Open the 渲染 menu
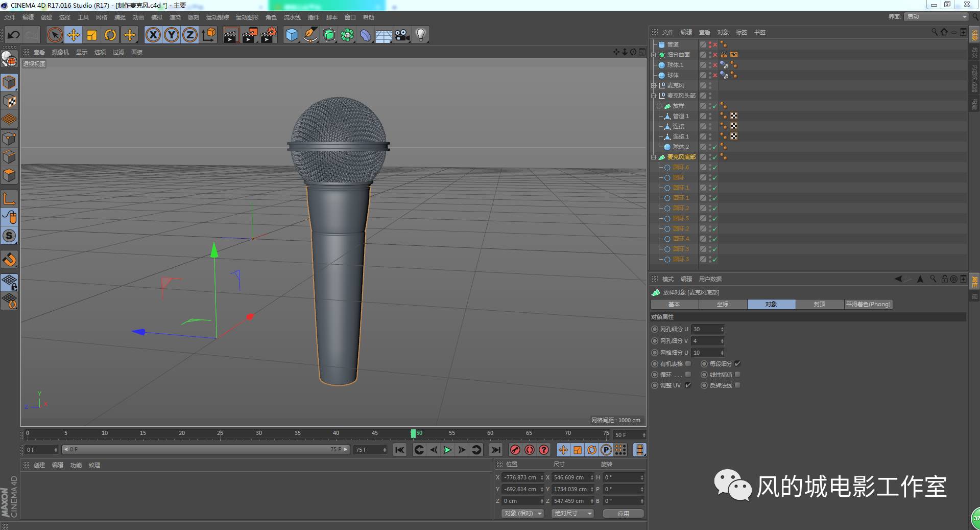 pos(175,17)
